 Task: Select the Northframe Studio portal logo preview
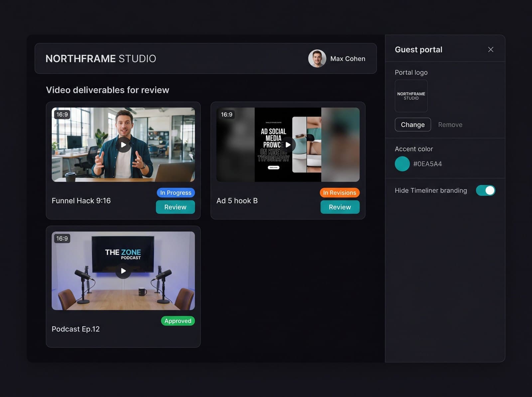[x=411, y=96]
